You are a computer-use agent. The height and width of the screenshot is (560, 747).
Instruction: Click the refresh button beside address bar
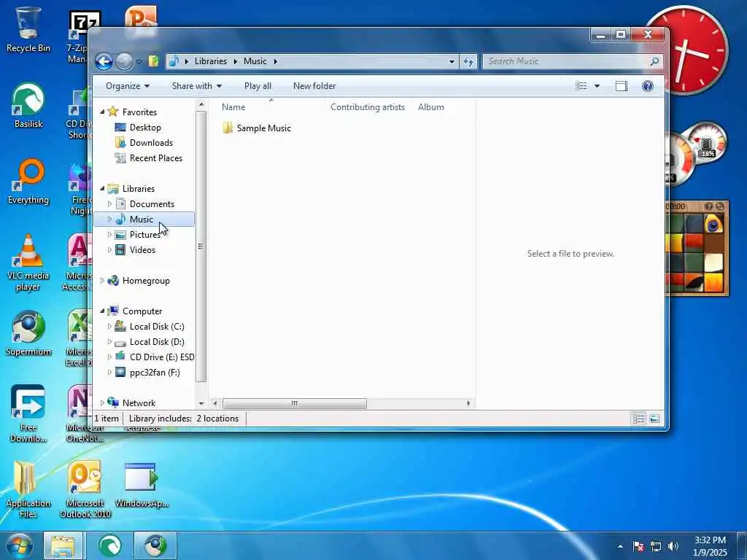click(469, 61)
